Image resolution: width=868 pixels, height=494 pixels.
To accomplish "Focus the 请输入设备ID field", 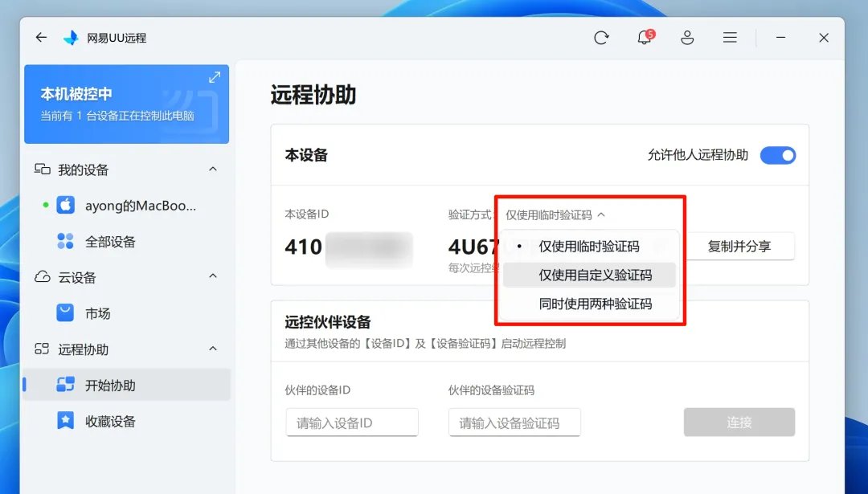I will click(352, 423).
